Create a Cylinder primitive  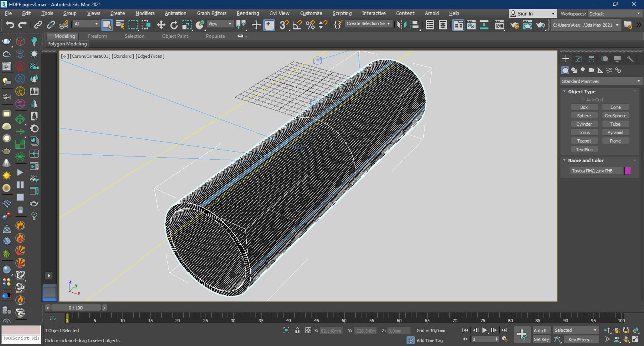click(584, 124)
